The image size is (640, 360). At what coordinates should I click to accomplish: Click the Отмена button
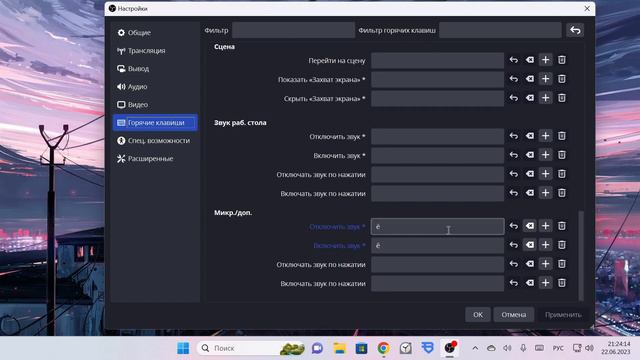(x=513, y=315)
